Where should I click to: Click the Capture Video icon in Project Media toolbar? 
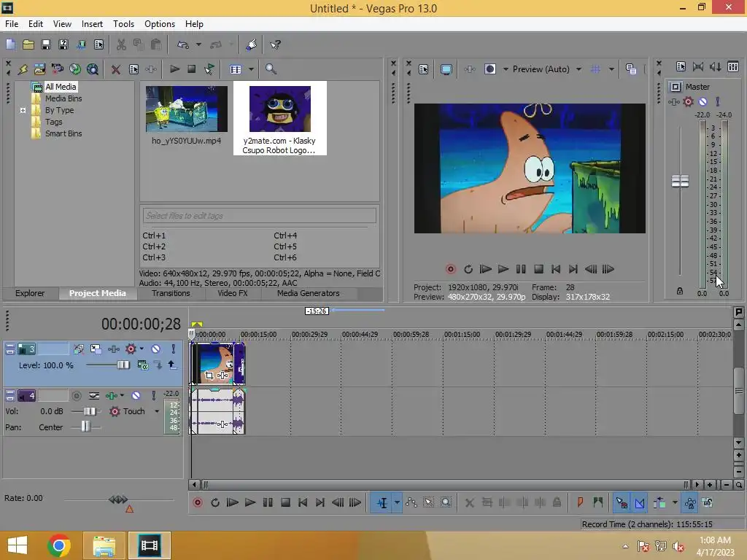tap(58, 69)
